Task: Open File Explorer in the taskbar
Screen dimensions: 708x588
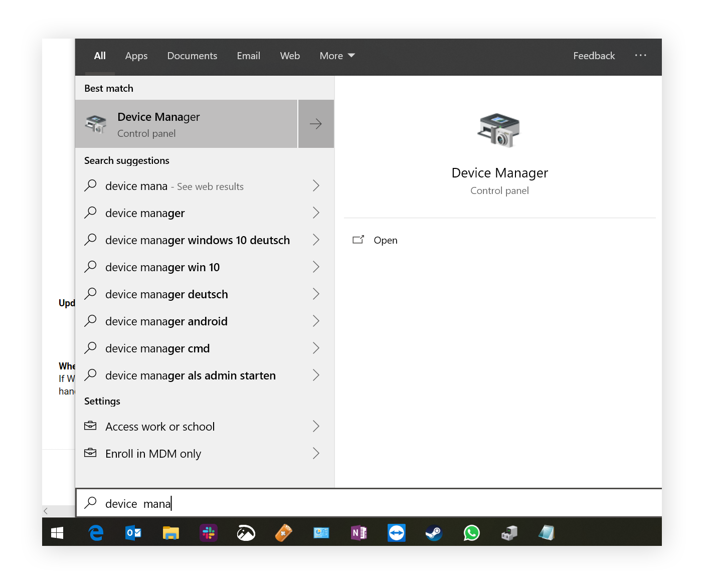Action: 171,533
